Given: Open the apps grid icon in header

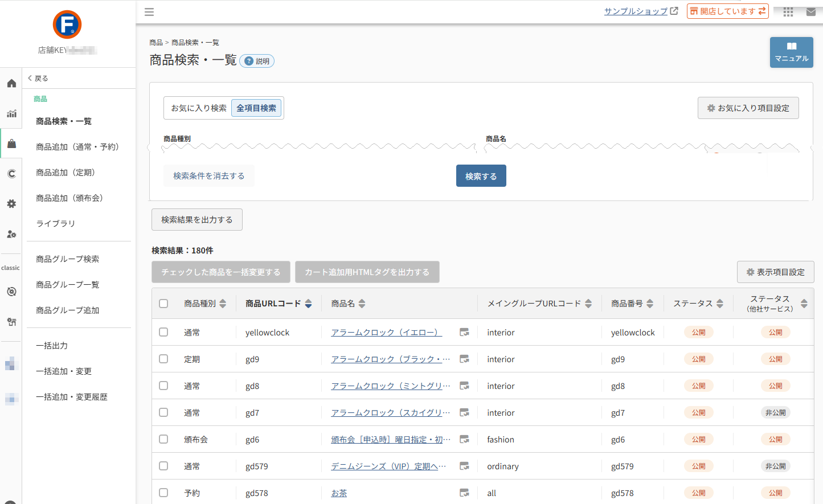Looking at the screenshot, I should pyautogui.click(x=788, y=12).
